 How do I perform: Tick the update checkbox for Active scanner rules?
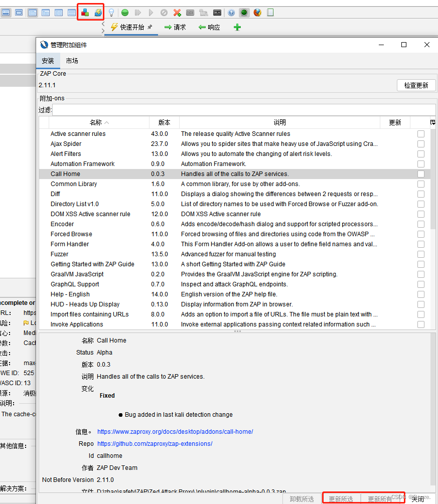(x=420, y=134)
